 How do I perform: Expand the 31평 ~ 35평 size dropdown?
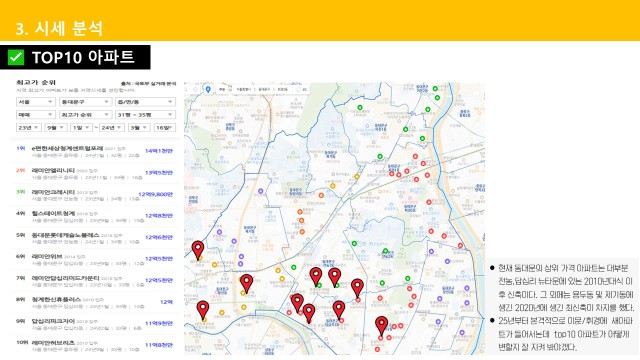[x=145, y=115]
